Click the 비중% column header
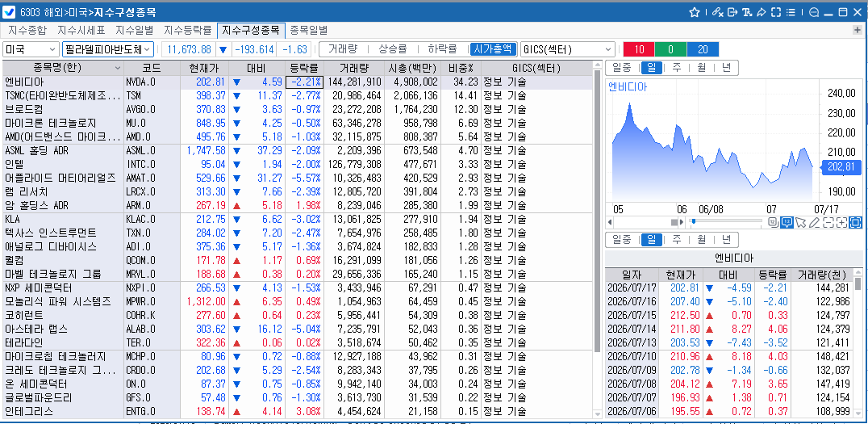 [x=461, y=68]
